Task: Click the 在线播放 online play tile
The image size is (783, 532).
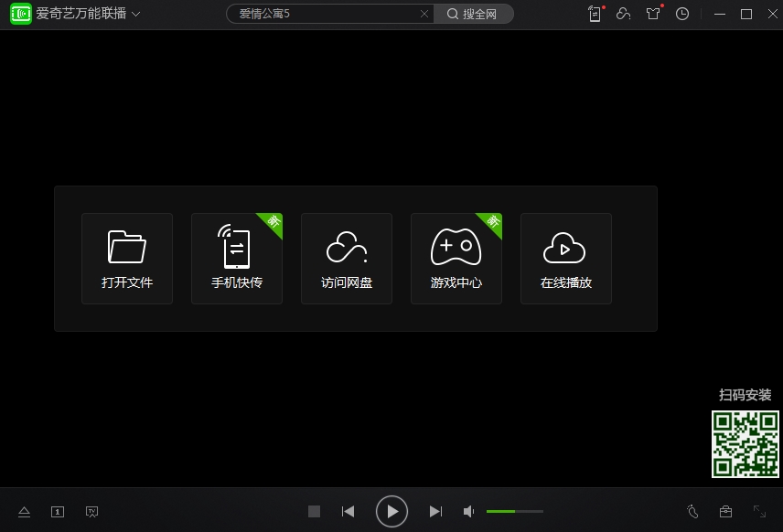Action: 566,259
